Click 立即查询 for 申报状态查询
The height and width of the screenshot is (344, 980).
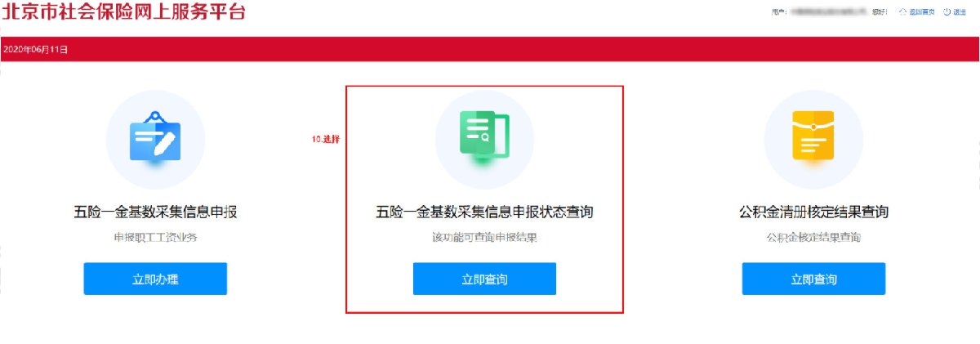(x=484, y=279)
